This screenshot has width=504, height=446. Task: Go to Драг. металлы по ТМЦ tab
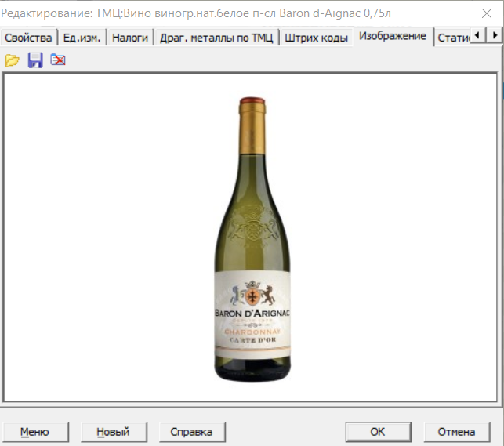click(x=216, y=38)
